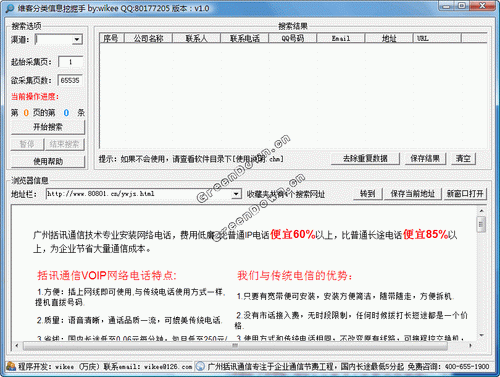This screenshot has width=500, height=377.
Task: Open the 渠道 channel dropdown
Action: 77,40
